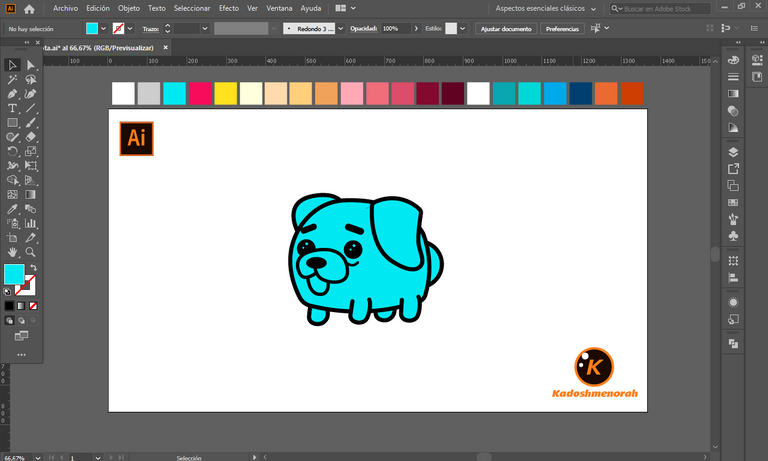Open arrange documents dropdown
Image resolution: width=768 pixels, height=461 pixels.
pos(346,8)
